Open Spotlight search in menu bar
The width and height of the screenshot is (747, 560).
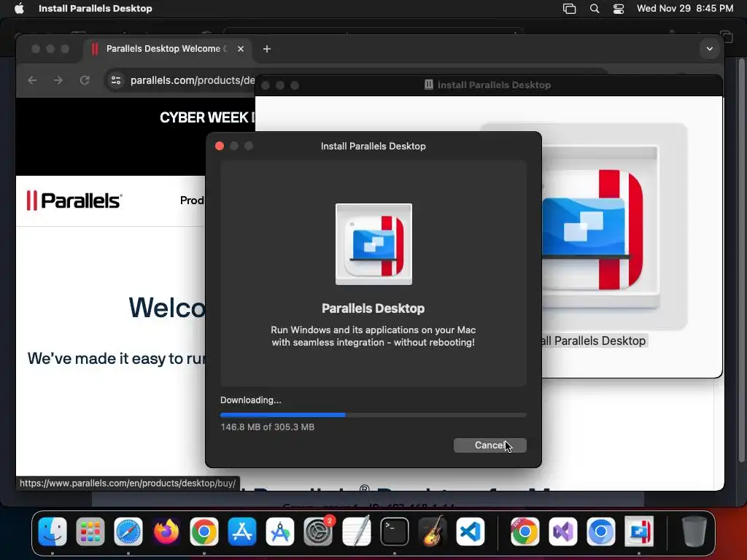[x=594, y=9]
